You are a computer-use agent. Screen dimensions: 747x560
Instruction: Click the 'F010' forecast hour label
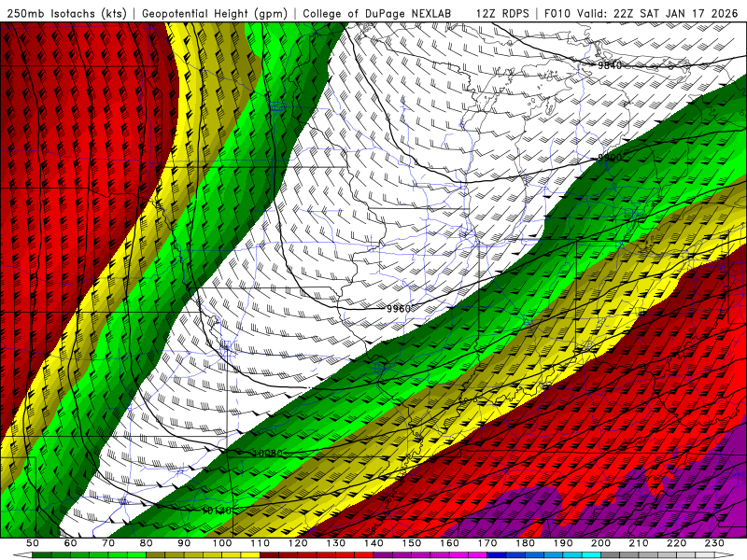557,13
